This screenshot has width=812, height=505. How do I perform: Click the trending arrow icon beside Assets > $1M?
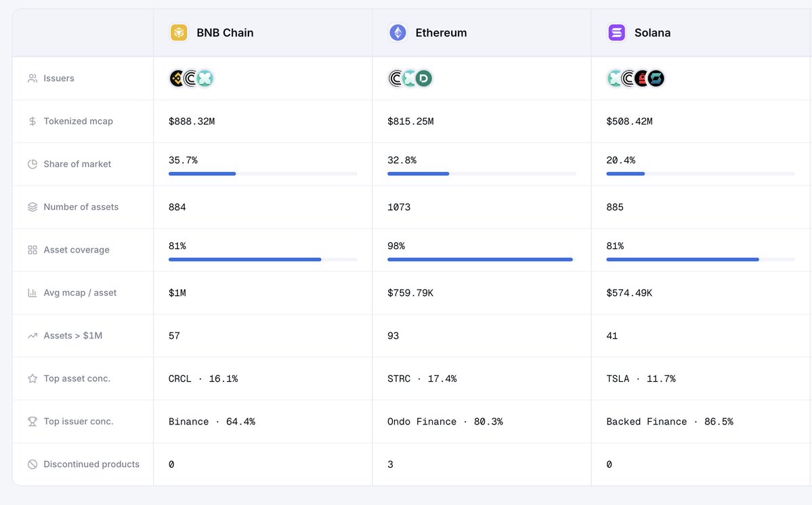tap(32, 336)
